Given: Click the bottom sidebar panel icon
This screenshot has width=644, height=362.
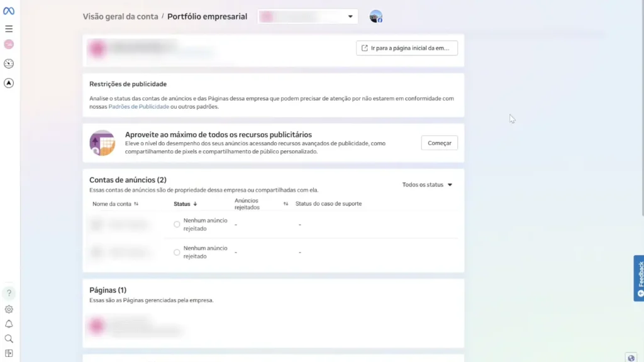Looking at the screenshot, I should (9, 353).
